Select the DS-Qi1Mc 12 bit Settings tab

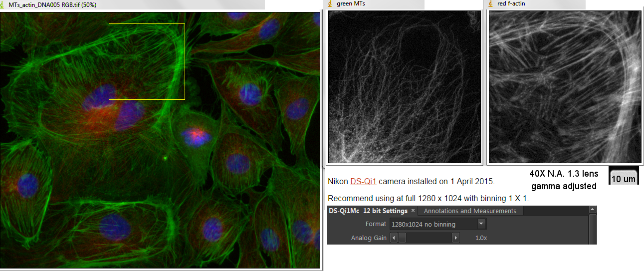click(368, 211)
